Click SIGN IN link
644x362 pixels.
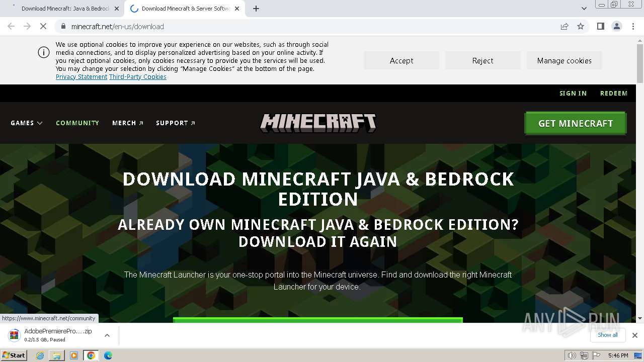point(573,93)
